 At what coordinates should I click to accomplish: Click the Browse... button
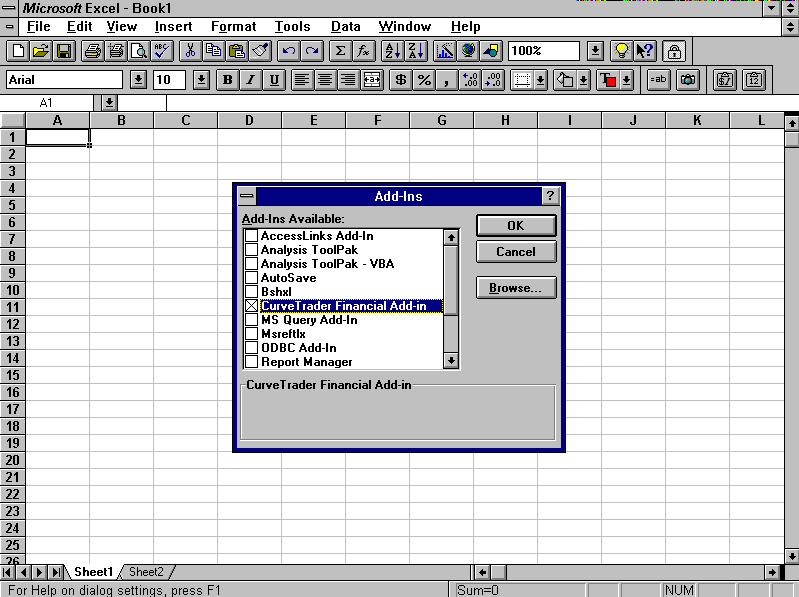click(516, 288)
